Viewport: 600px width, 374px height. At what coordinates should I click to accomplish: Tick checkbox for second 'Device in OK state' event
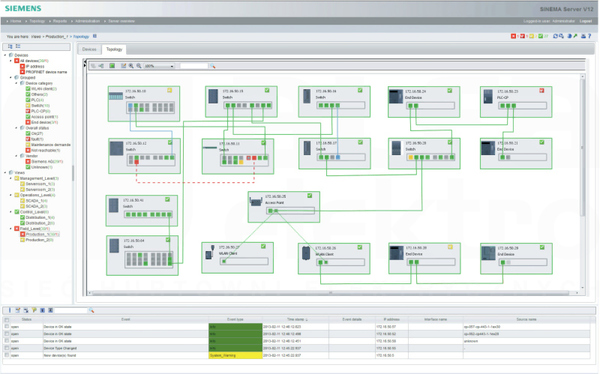(x=7, y=334)
